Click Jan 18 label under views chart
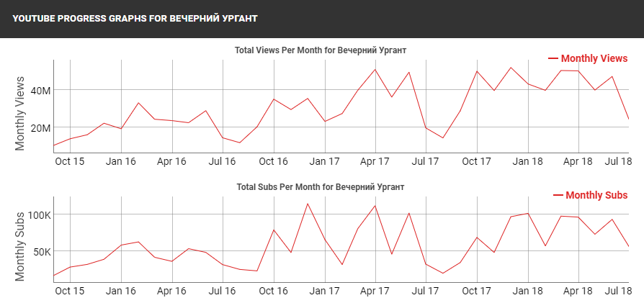Image resolution: width=644 pixels, height=303 pixels. 528,161
